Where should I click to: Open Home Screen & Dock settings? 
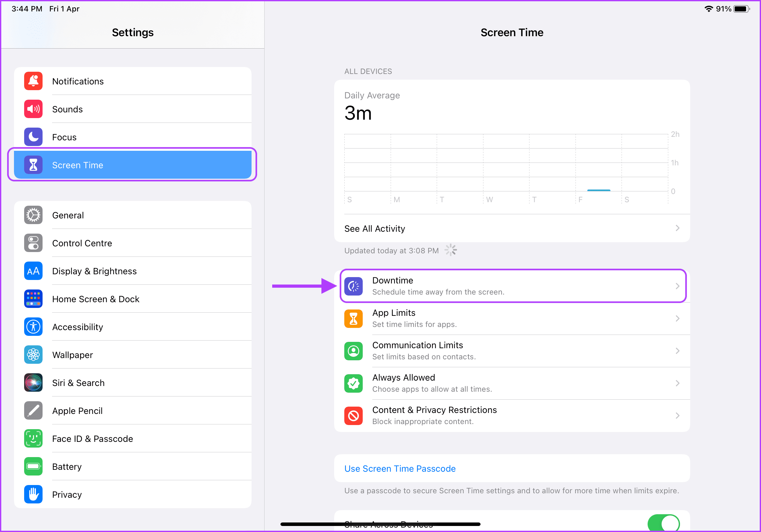pyautogui.click(x=132, y=299)
